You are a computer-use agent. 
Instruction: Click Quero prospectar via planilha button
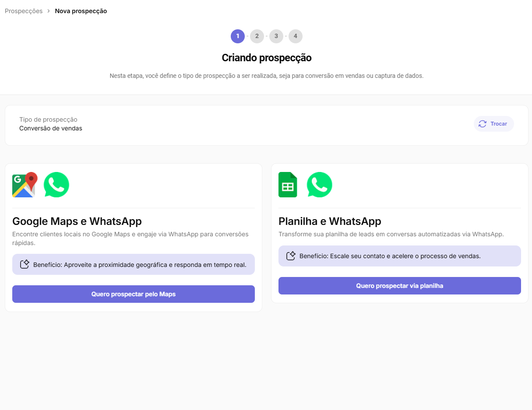(x=399, y=286)
